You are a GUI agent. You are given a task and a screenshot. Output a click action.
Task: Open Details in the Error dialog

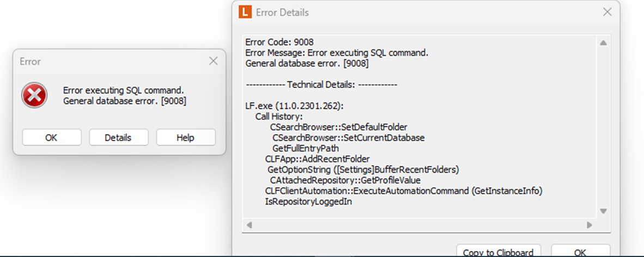coord(119,138)
